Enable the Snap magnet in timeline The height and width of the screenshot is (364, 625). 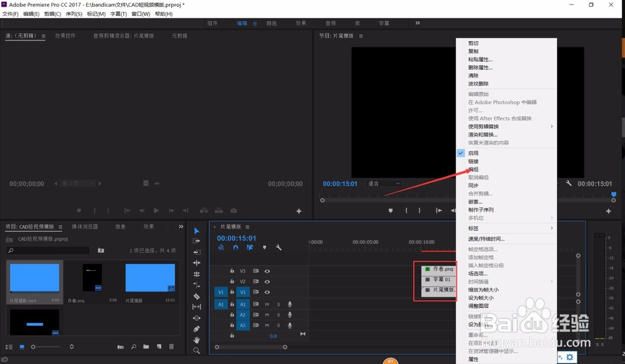point(236,247)
